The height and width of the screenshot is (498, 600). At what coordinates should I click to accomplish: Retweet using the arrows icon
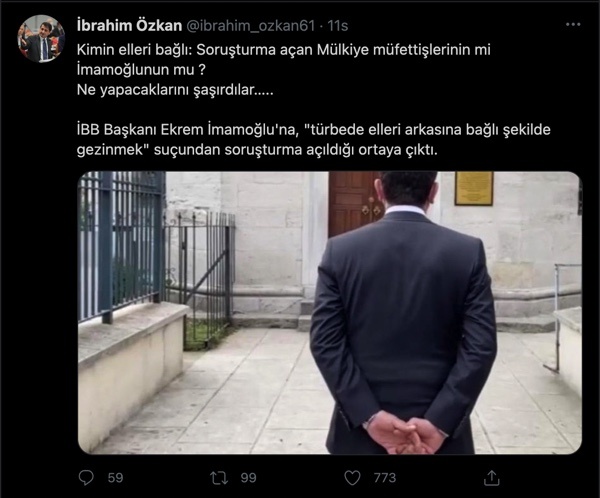(x=219, y=478)
